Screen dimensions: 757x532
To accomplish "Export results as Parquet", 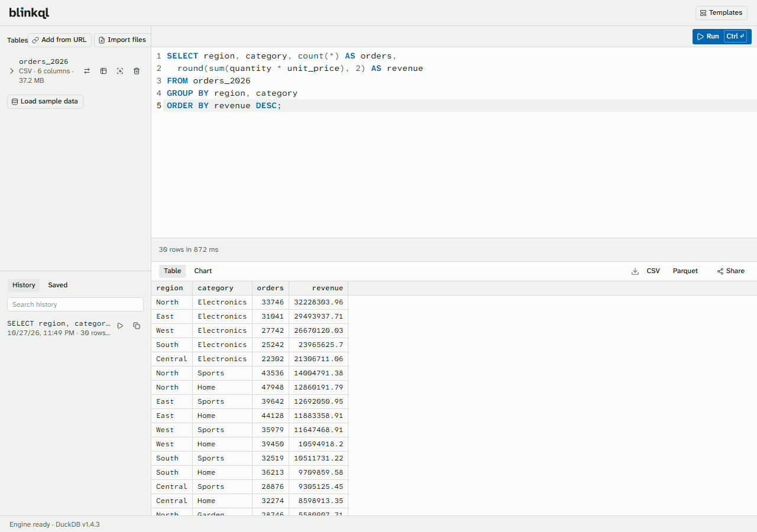I will [x=685, y=271].
